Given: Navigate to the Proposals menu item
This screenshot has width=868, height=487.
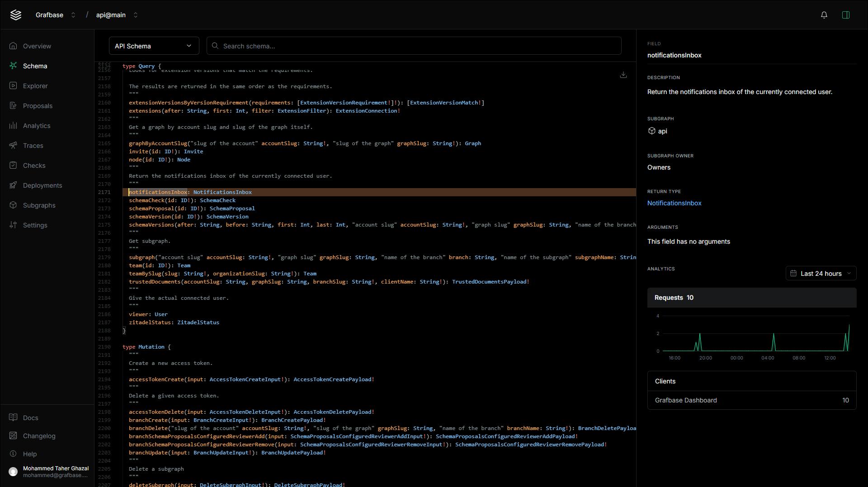Looking at the screenshot, I should (38, 106).
